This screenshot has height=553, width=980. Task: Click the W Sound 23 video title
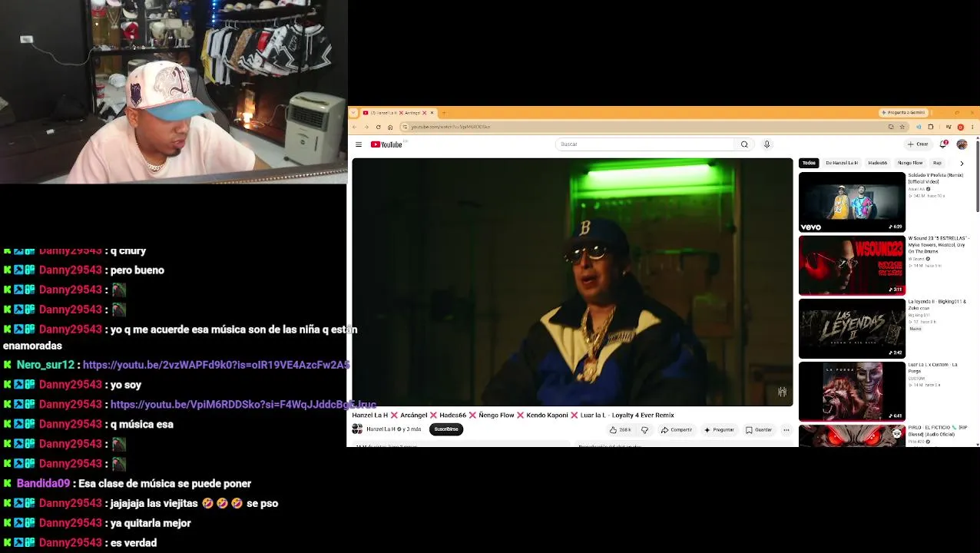coord(938,244)
